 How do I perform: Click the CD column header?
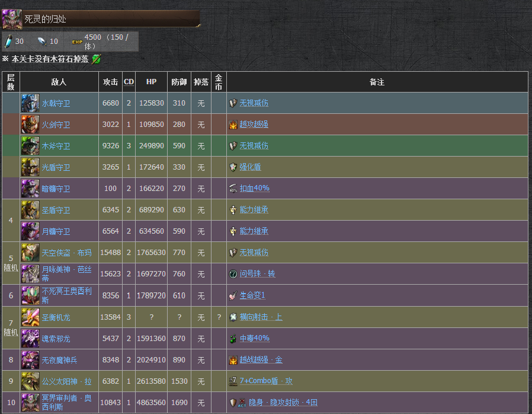coord(129,82)
